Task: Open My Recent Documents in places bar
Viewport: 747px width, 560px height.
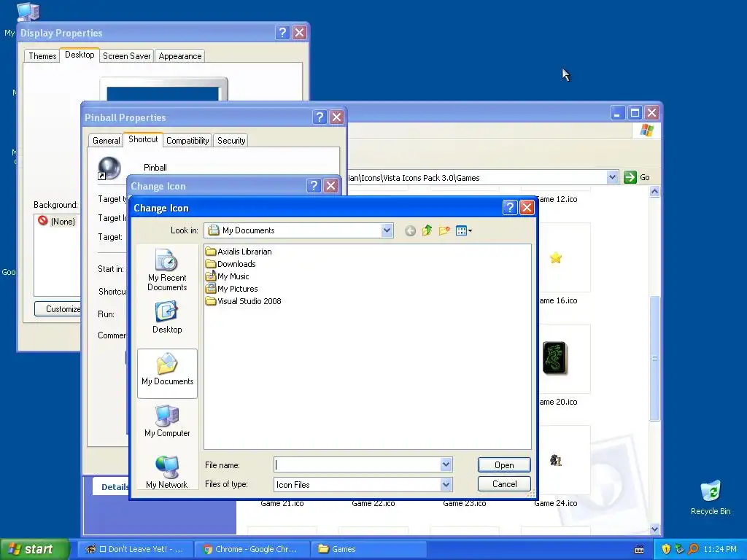Action: pyautogui.click(x=167, y=270)
